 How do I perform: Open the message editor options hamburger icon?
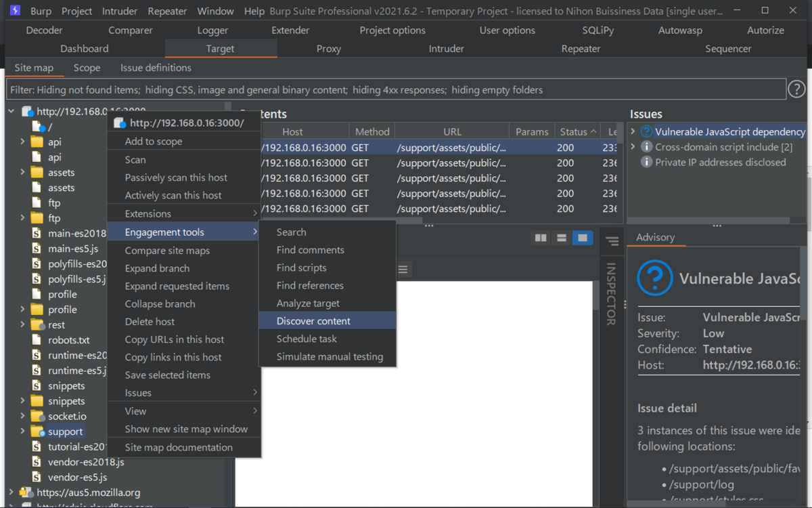click(403, 269)
